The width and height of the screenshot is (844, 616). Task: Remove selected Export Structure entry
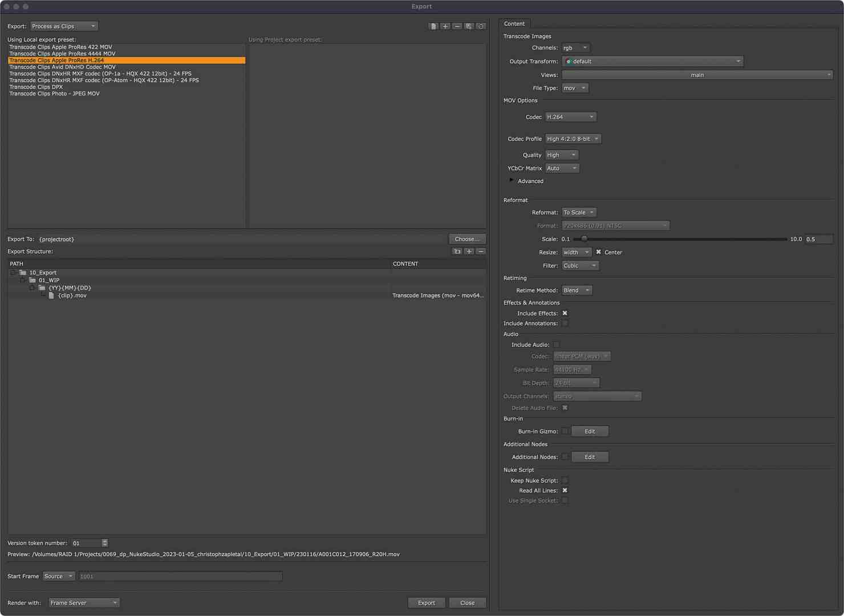pos(481,251)
